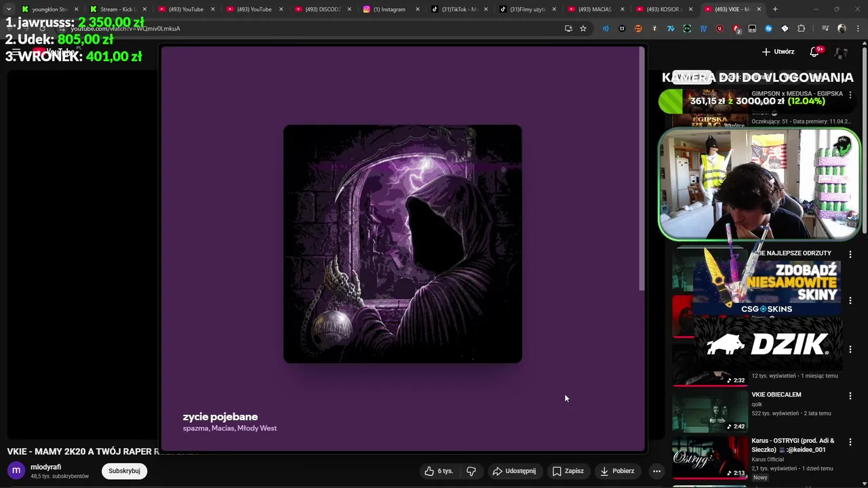Open the GIMPSON x MEDUSA - EGIPSKA title
Viewport: 868px width, 488px height.
point(797,94)
